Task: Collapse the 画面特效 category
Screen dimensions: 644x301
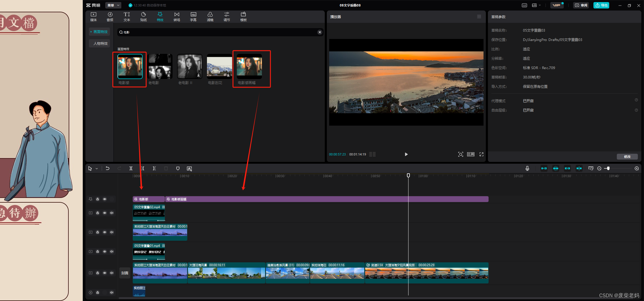Action: [99, 32]
